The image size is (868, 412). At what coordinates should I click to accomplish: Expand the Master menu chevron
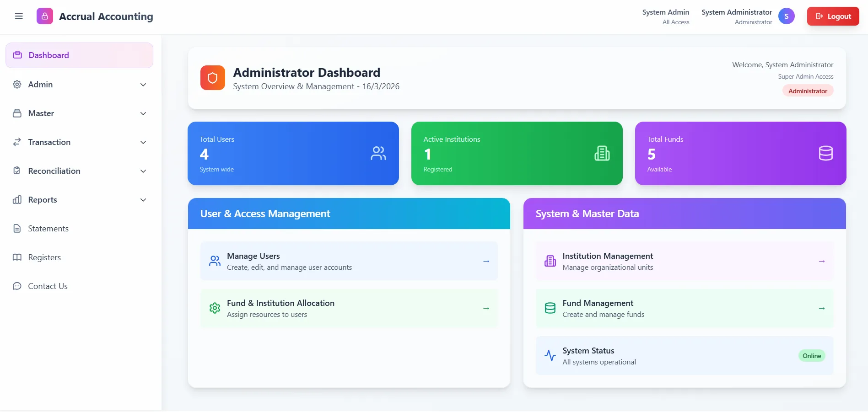point(143,113)
